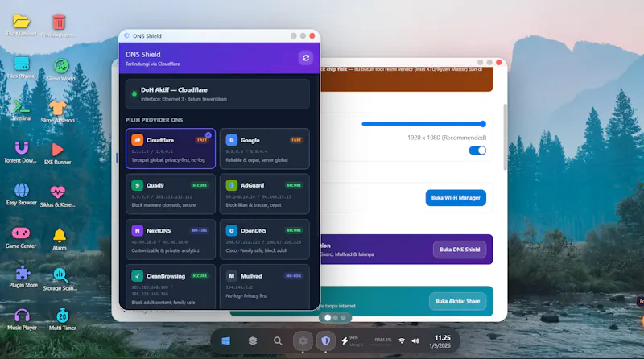The image size is (644, 359).
Task: Adjust the resolution slider in settings window
Action: (423, 124)
